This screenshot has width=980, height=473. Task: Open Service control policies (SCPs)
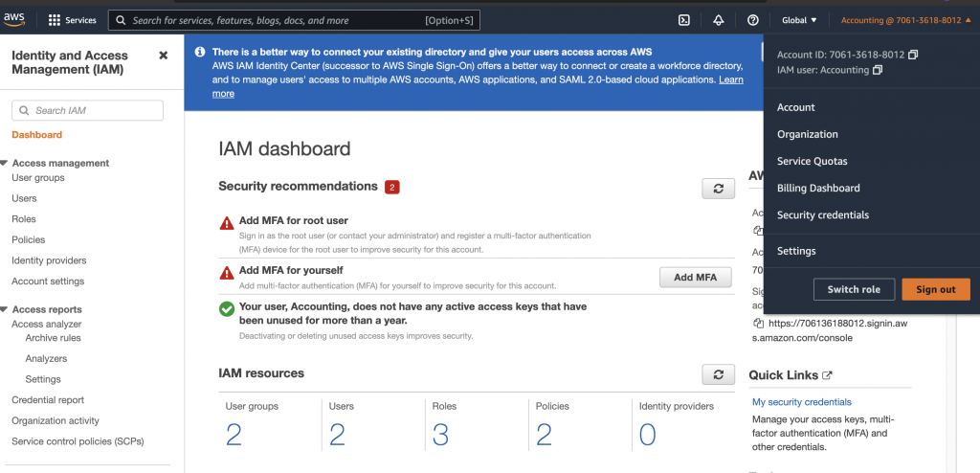78,441
